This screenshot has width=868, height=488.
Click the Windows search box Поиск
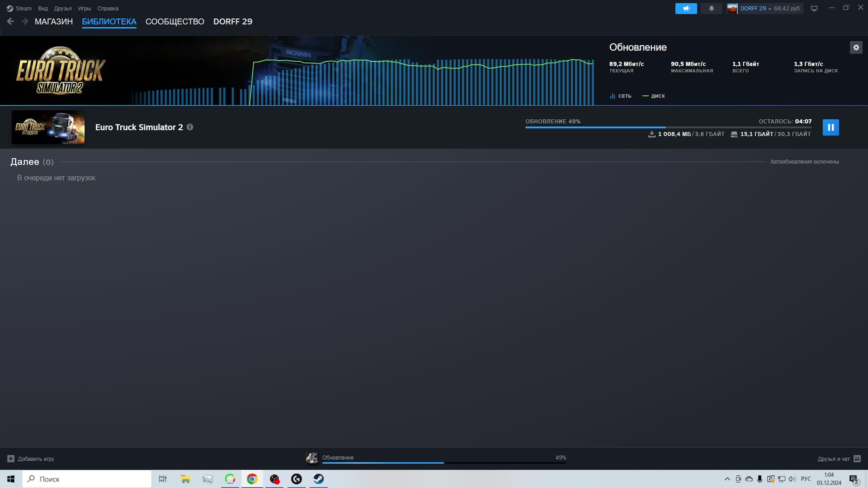pyautogui.click(x=87, y=479)
